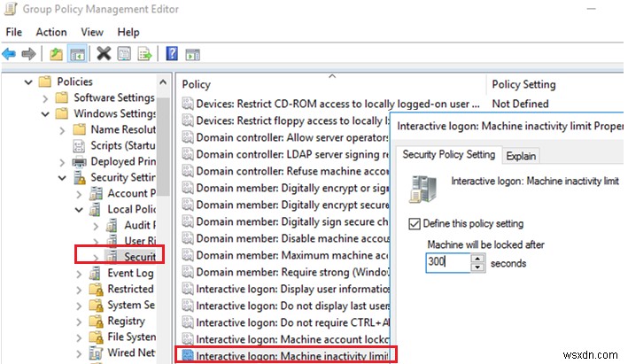628x364 pixels.
Task: Expand the Name Resolution Policy node
Action: 62,130
